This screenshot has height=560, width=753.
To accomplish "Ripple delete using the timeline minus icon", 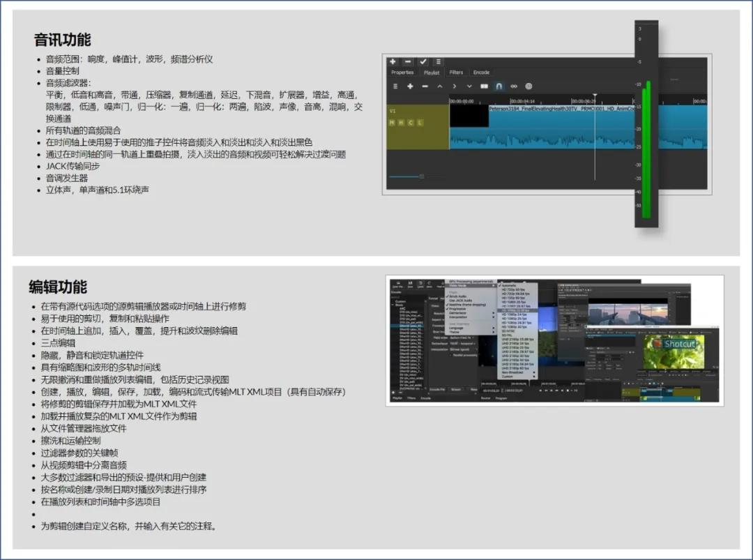I will coord(425,86).
